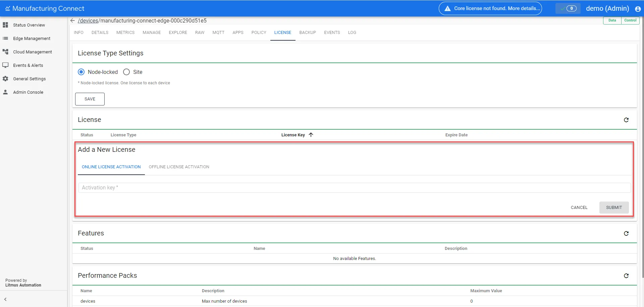Refresh the License section
Screen dimensions: 644x307
626,120
